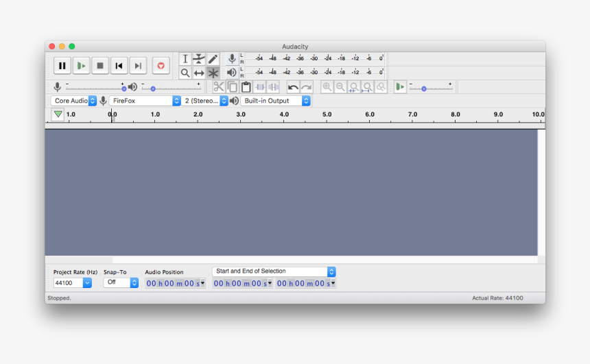Click Trim audio outside selection
The width and height of the screenshot is (590, 364).
260,87
